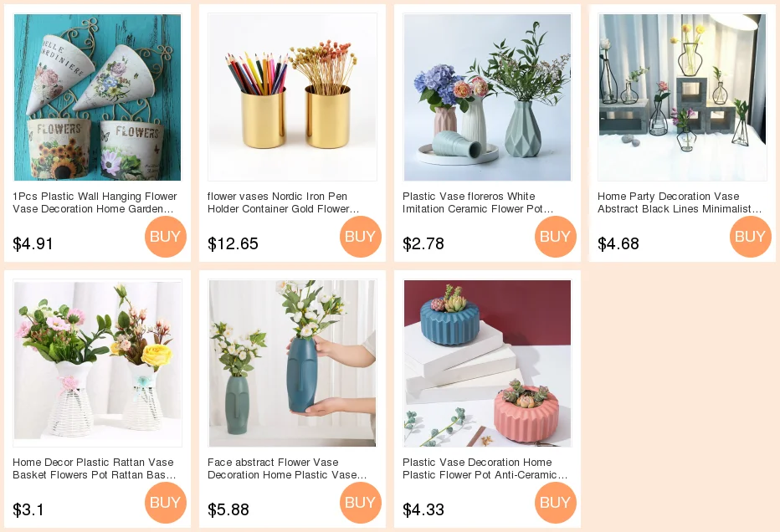Open the face abstract vase image

[293, 364]
